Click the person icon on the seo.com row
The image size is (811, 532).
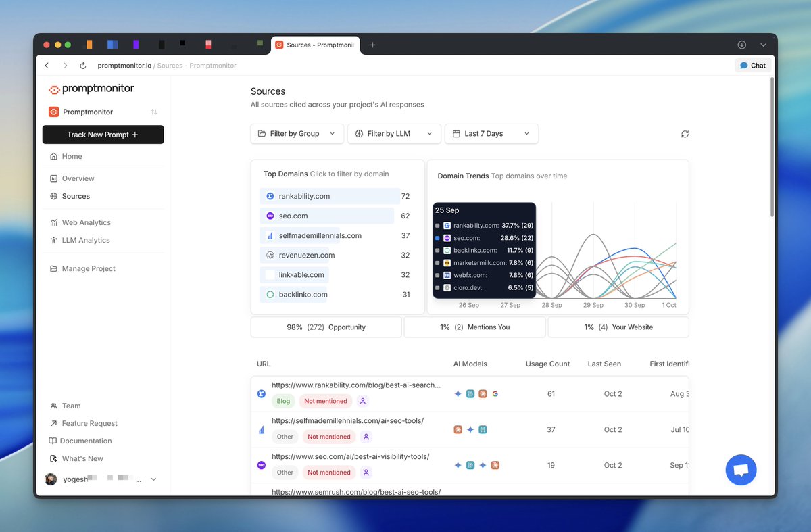pos(366,473)
